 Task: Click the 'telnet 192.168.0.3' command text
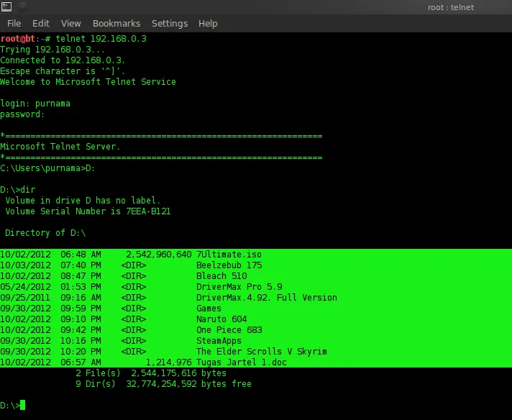click(101, 39)
